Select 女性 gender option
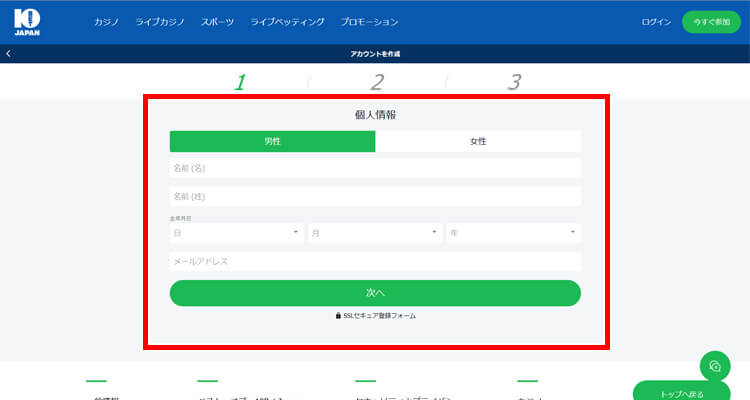 [478, 141]
